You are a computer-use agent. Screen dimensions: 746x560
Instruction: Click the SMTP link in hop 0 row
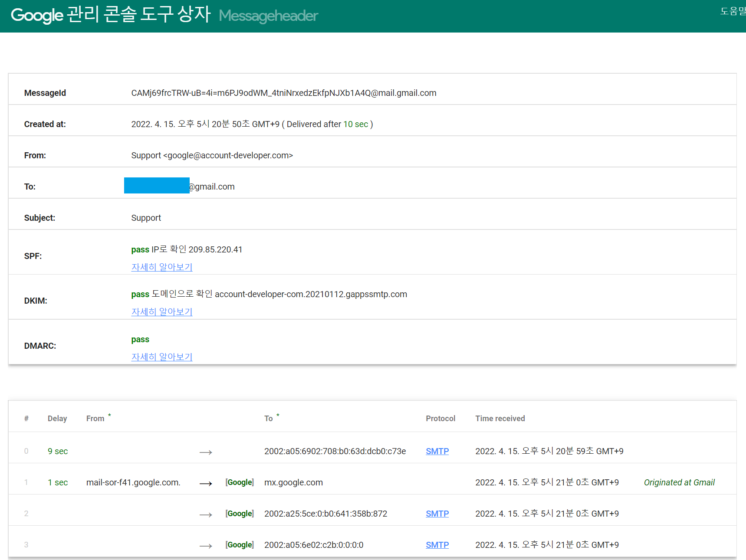pyautogui.click(x=437, y=451)
